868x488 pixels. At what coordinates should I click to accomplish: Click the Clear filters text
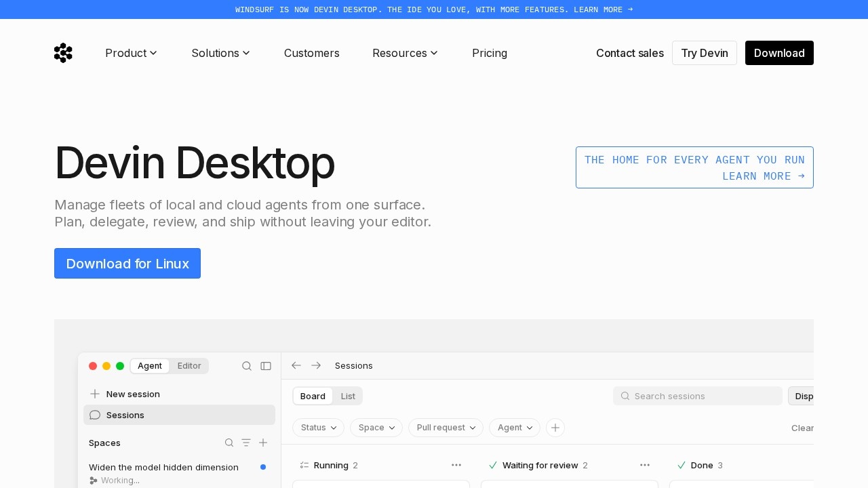point(802,428)
